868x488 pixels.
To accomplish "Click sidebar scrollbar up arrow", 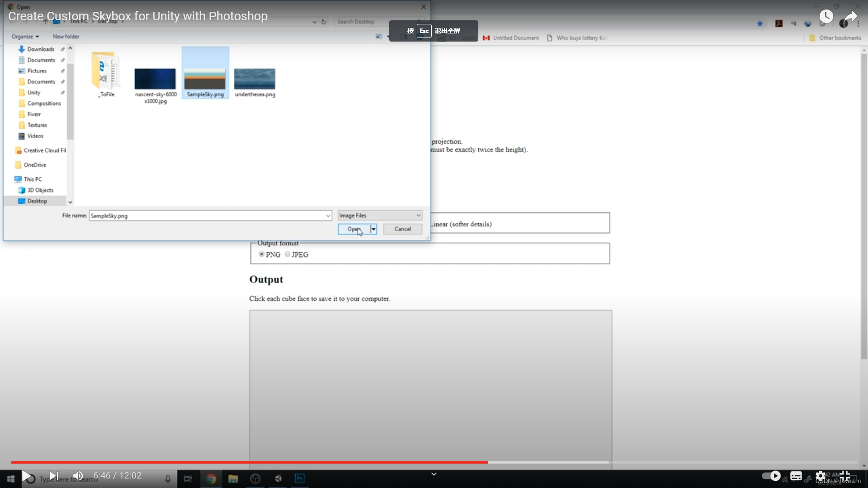I will point(70,48).
